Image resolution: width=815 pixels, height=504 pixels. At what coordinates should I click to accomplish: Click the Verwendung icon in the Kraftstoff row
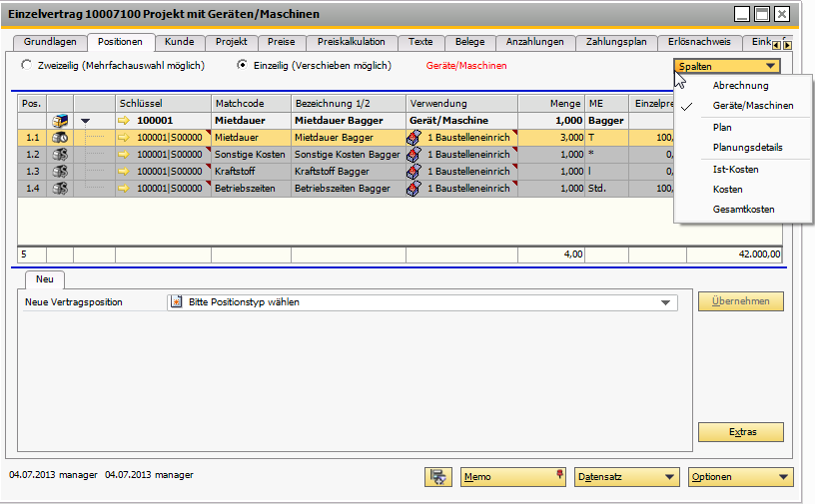414,172
